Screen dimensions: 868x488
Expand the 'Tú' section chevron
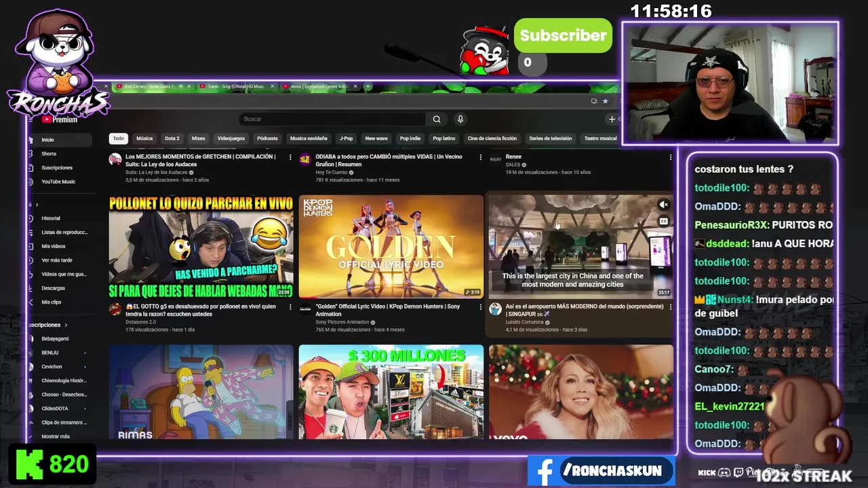37,205
